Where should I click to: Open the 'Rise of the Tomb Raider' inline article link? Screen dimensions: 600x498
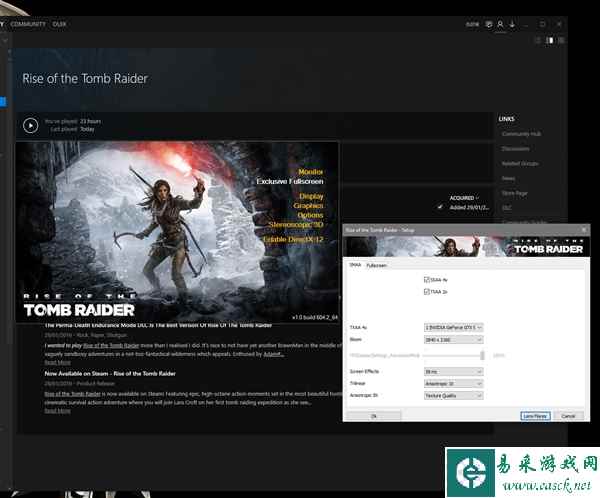(111, 345)
